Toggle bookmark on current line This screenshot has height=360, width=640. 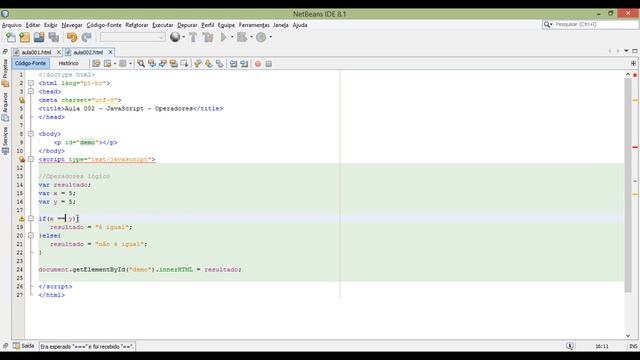click(220, 64)
